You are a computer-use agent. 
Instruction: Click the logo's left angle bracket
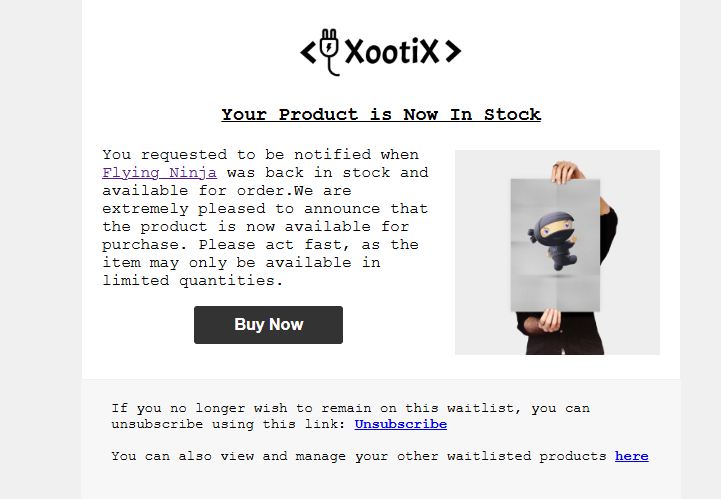point(309,52)
